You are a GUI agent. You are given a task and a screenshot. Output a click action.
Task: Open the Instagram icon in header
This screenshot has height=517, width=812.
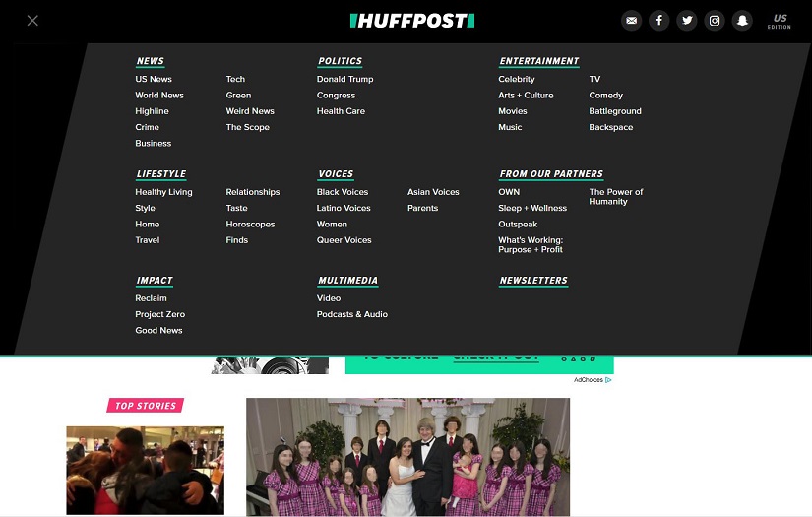pos(715,21)
